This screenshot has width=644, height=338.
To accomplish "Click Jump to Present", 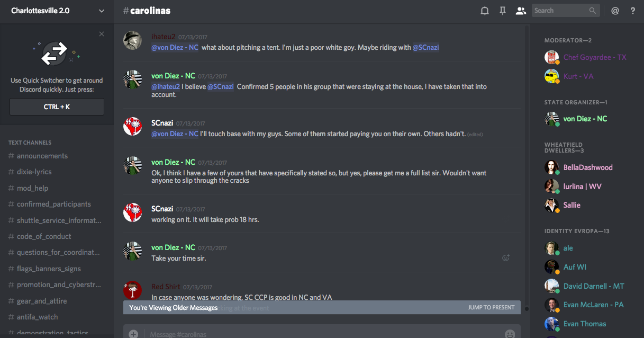I will pyautogui.click(x=491, y=307).
